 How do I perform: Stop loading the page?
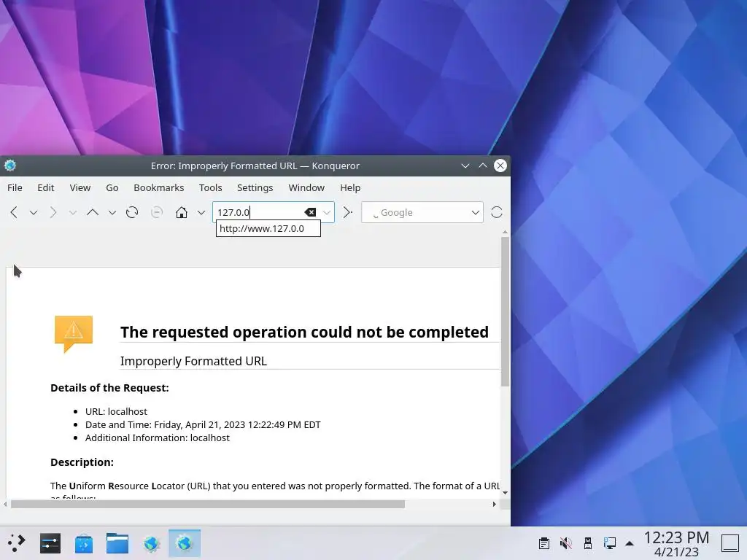157,212
